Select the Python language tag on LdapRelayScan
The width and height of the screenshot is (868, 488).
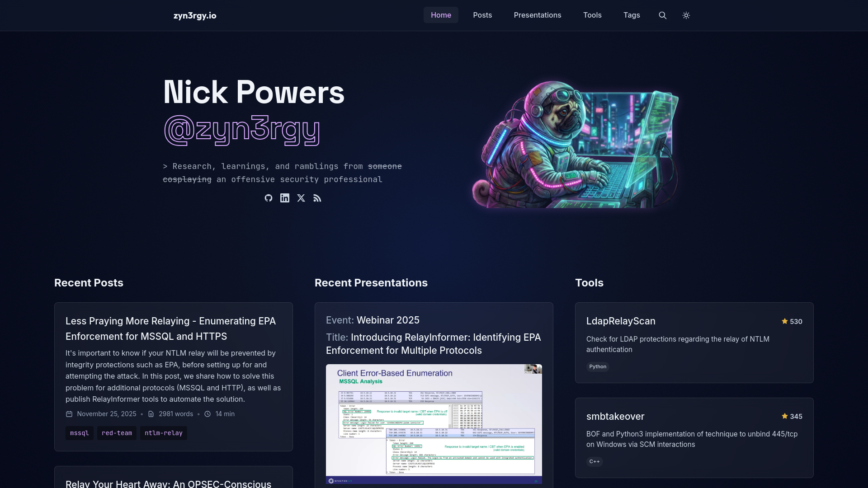(598, 366)
